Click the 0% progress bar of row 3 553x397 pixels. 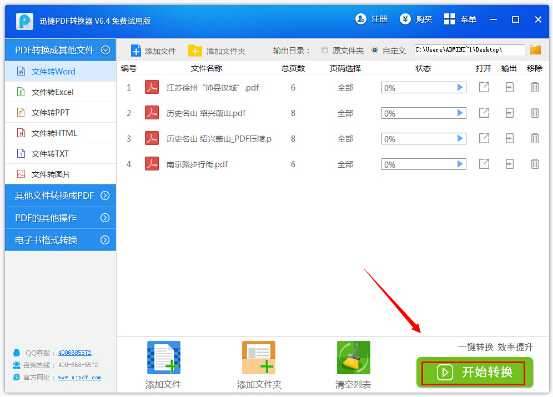click(424, 139)
